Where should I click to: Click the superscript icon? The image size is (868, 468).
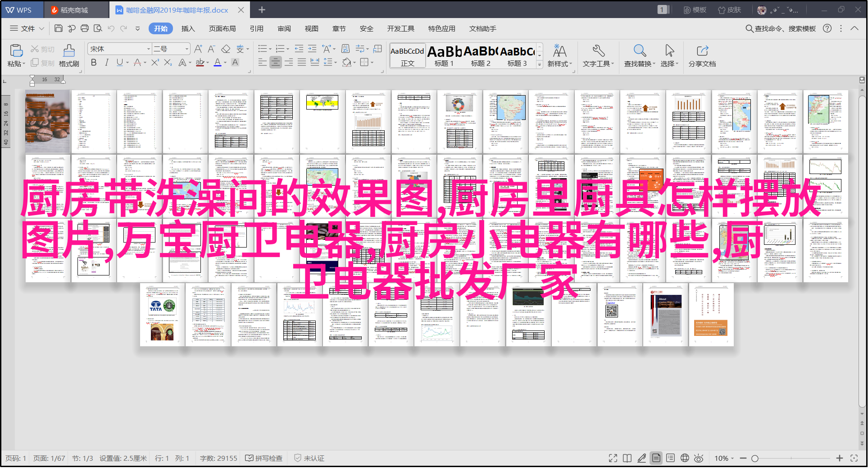point(155,63)
